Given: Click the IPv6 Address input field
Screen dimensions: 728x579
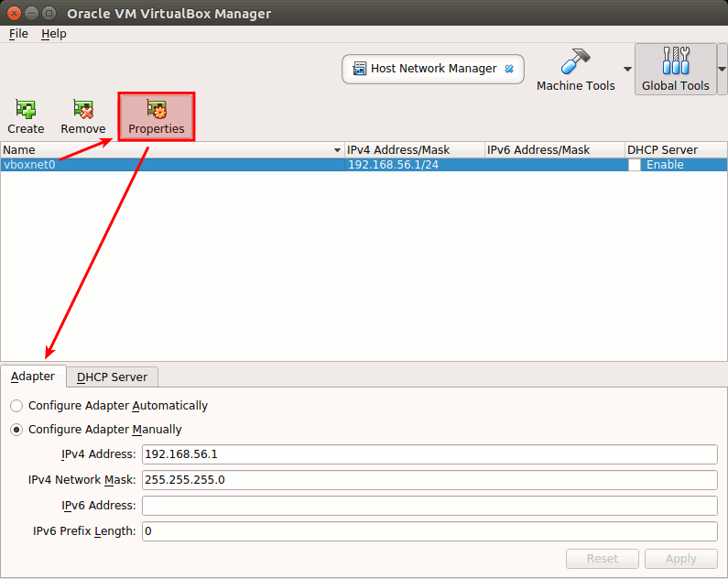Looking at the screenshot, I should point(429,506).
